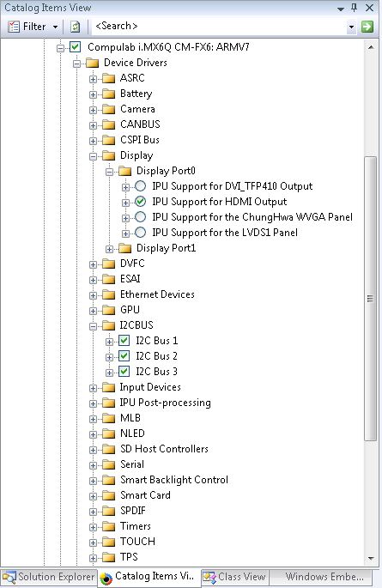
Task: Toggle the Compulab i.MX6Q CM-FX6 checkbox
Action: tap(76, 47)
